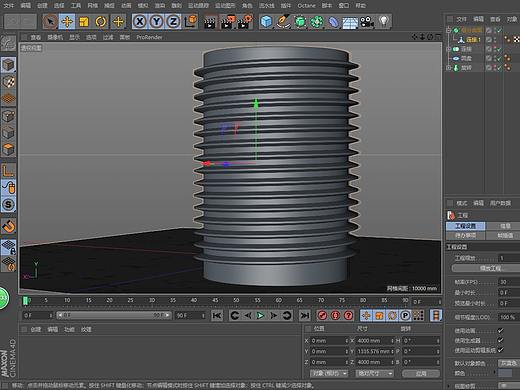Image resolution: width=520 pixels, height=390 pixels.
Task: Open the attribute manager user data menu
Action: click(x=500, y=203)
